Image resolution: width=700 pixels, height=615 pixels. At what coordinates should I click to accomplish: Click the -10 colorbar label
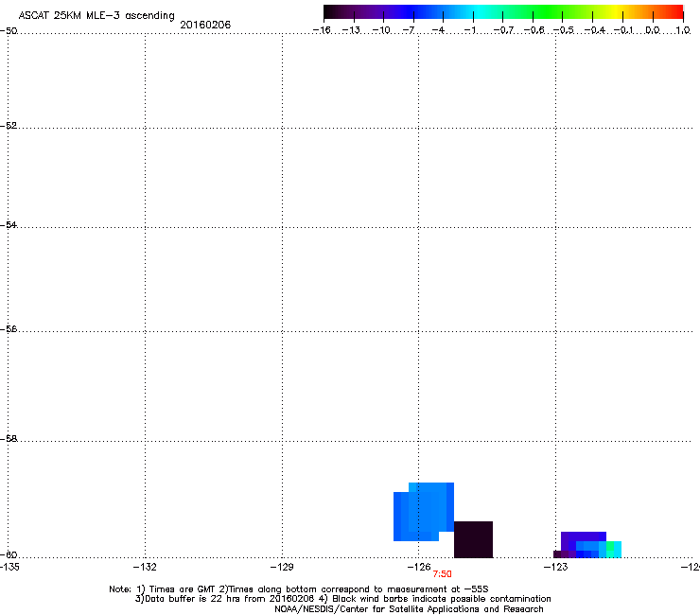tap(381, 30)
